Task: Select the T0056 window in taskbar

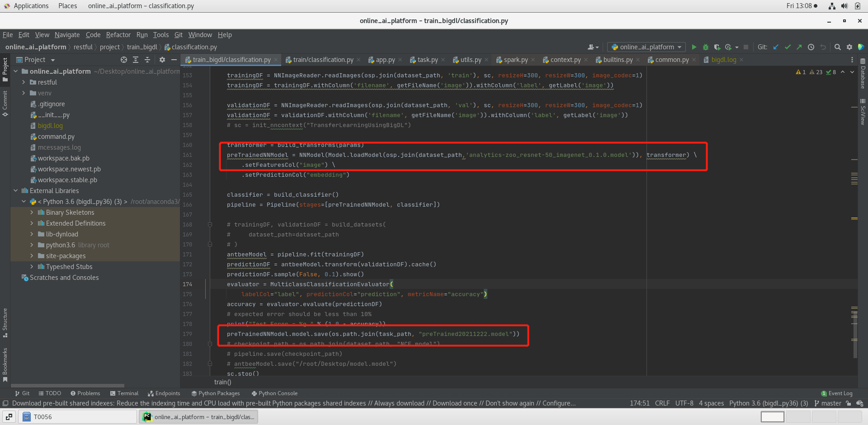Action: coord(77,416)
